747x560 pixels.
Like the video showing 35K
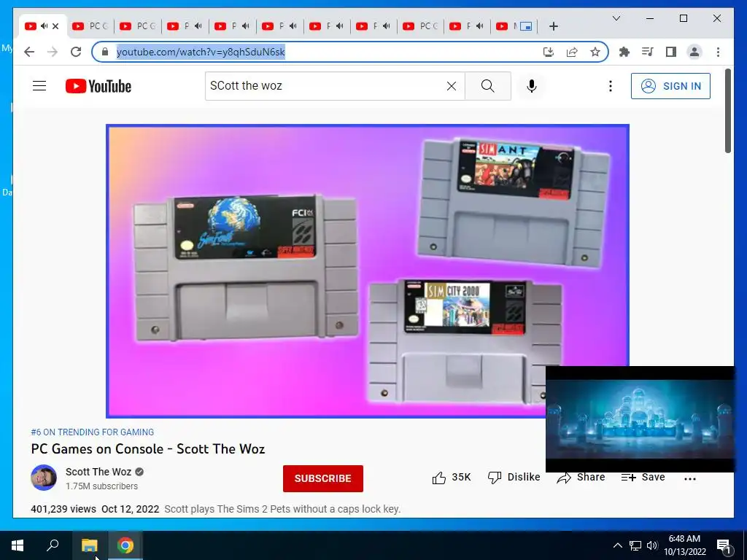[x=451, y=477]
